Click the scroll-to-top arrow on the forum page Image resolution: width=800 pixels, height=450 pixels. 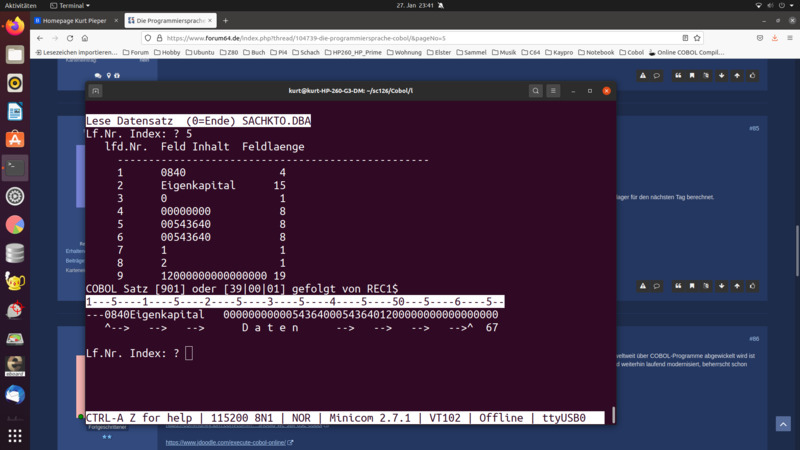point(737,75)
